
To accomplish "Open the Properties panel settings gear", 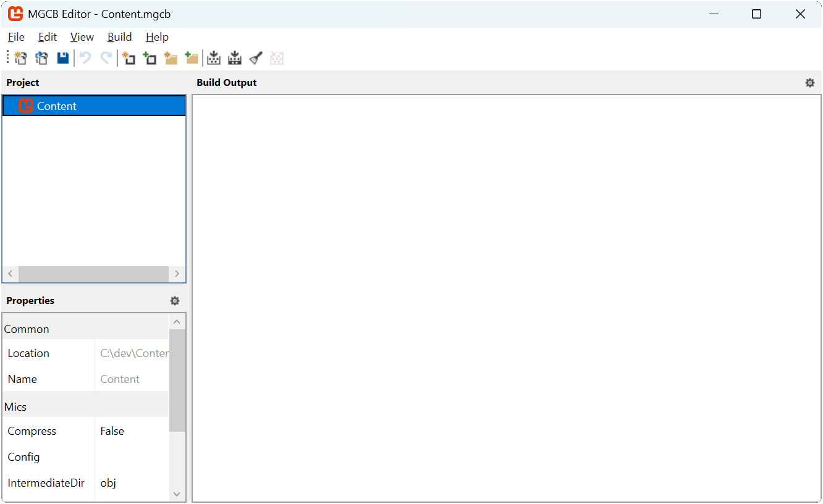I will (x=175, y=301).
